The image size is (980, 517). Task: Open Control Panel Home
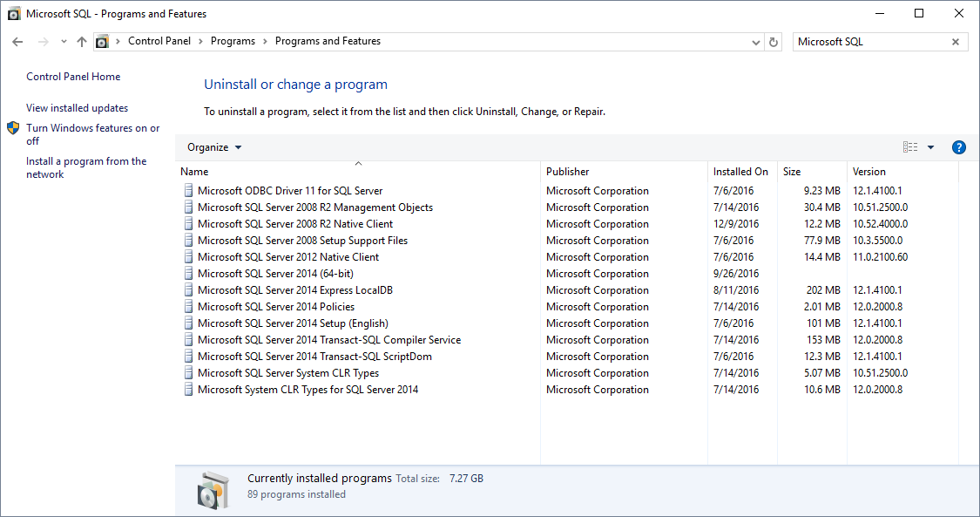pos(73,76)
